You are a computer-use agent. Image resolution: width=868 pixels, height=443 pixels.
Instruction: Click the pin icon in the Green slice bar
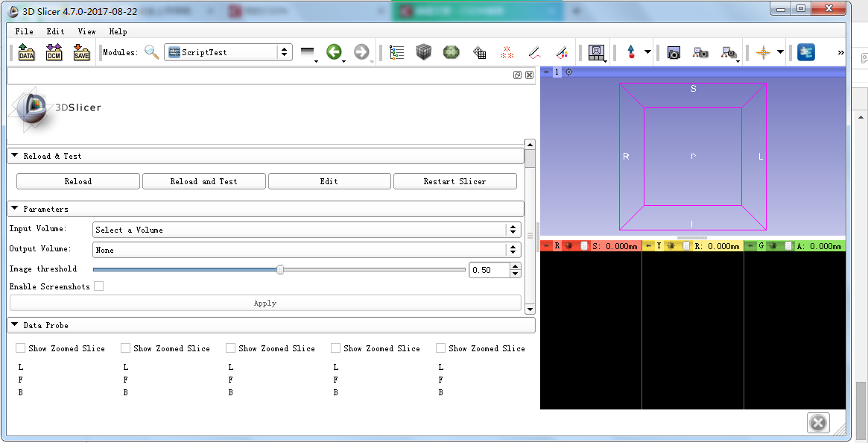[x=750, y=245]
